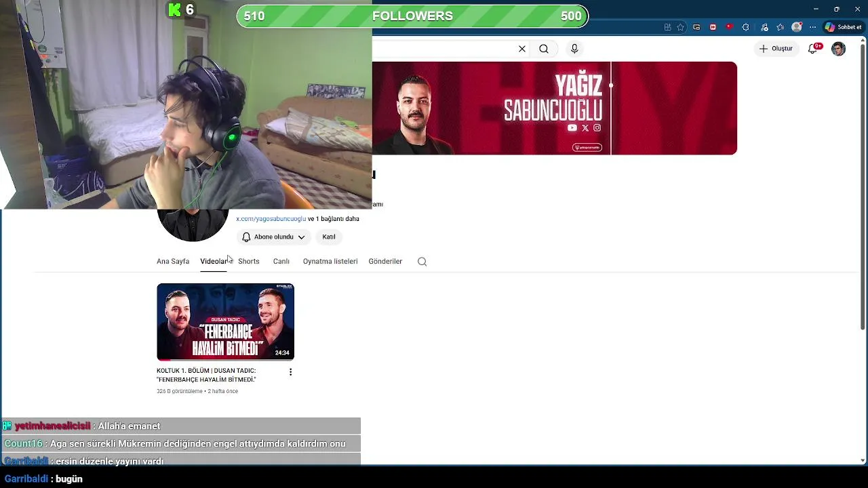Screen dimensions: 868x488
Task: Click the page vertical scrollbar down arrow
Action: 863,460
